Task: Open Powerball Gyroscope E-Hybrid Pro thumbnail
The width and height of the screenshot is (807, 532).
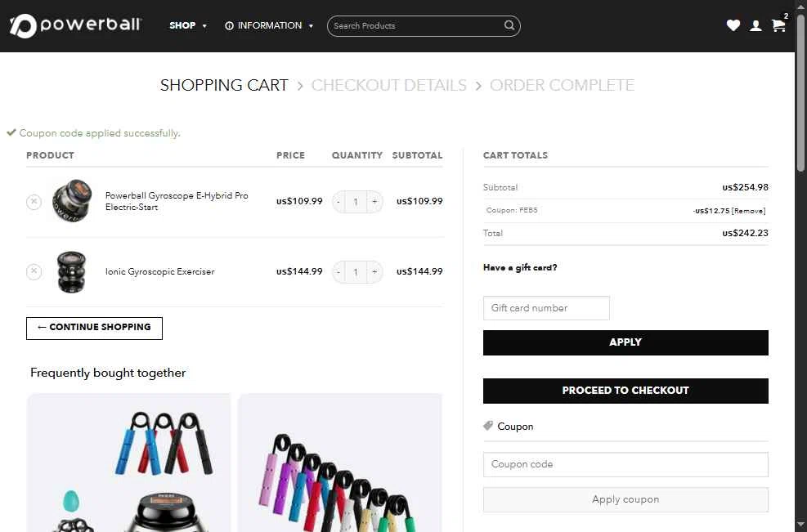Action: [72, 201]
